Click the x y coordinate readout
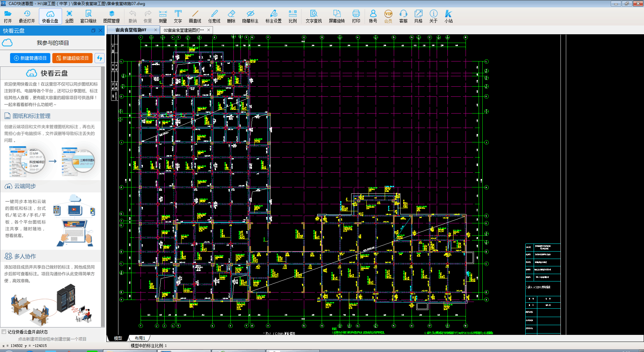 (x=24, y=346)
